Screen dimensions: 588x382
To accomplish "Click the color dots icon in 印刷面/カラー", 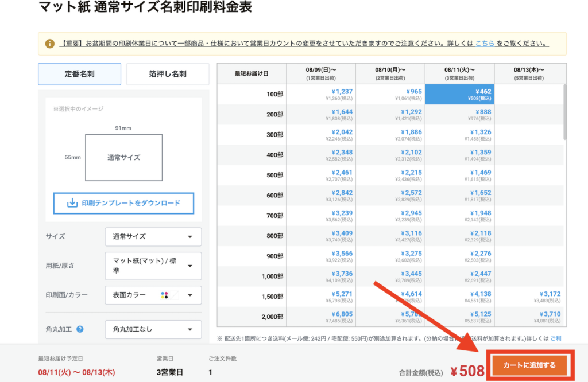I will click(x=164, y=295).
